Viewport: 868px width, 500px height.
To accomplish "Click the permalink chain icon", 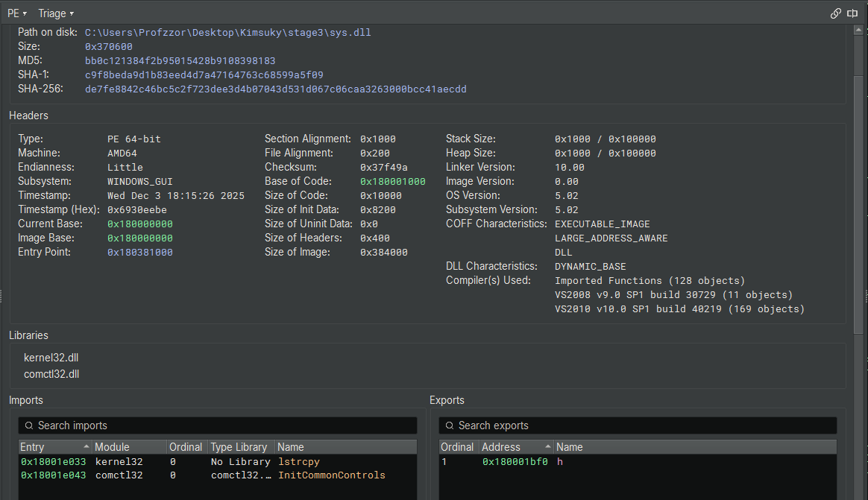I will [x=837, y=13].
